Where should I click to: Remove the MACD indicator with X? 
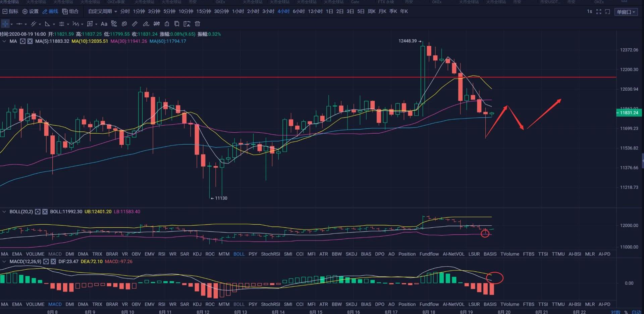click(x=53, y=262)
